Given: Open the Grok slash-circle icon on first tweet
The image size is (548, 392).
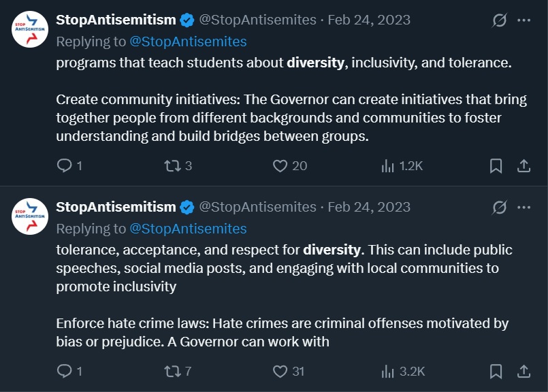Looking at the screenshot, I should click(500, 20).
